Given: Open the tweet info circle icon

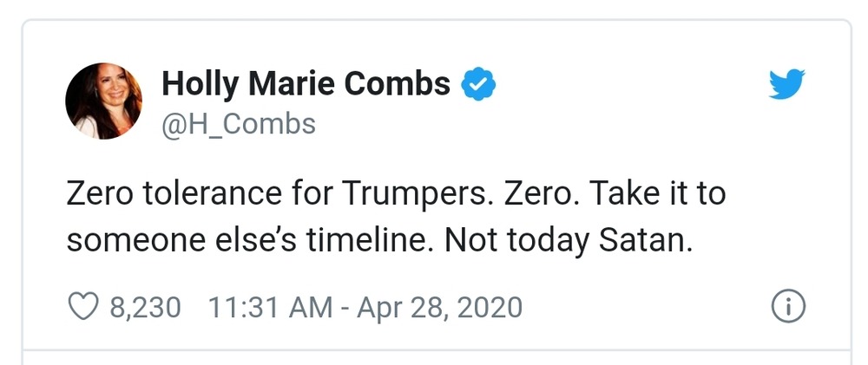Looking at the screenshot, I should tap(788, 307).
